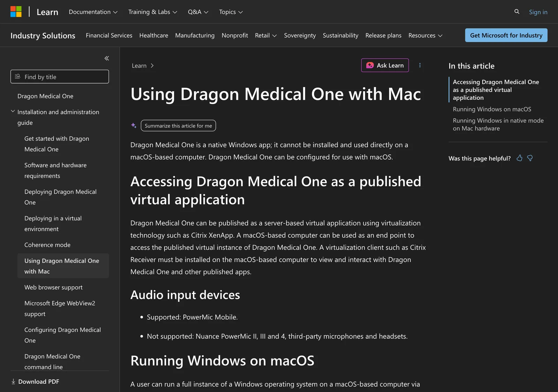Viewport: 558px width, 392px height.
Task: Collapse Installation and administration guide section
Action: (x=13, y=112)
